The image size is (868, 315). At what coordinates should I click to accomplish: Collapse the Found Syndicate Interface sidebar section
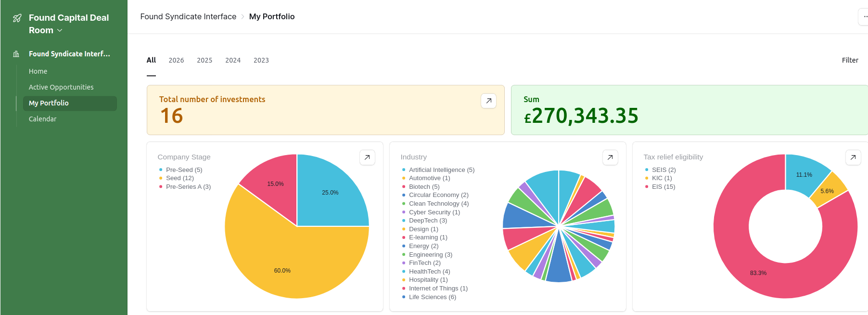(69, 54)
